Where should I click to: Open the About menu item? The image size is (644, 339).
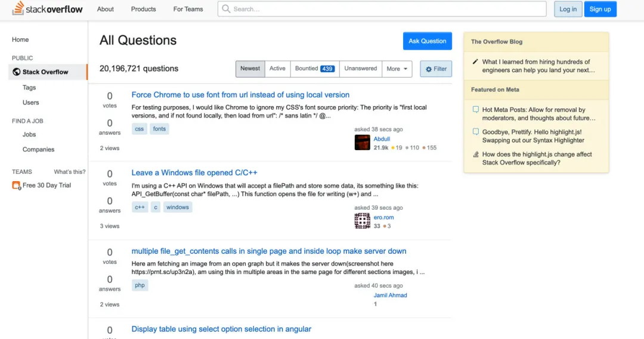[x=105, y=9]
